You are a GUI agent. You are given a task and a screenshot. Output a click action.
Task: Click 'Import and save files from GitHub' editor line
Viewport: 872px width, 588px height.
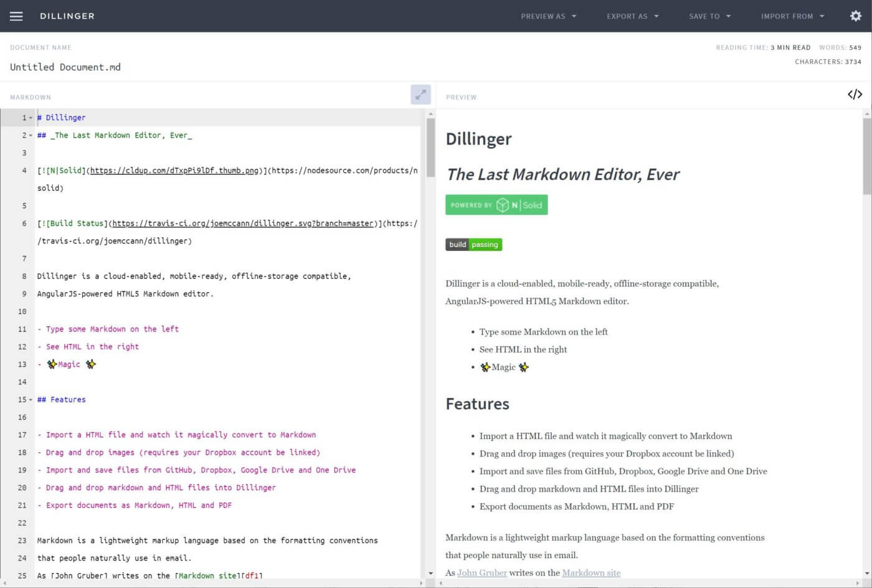[197, 470]
